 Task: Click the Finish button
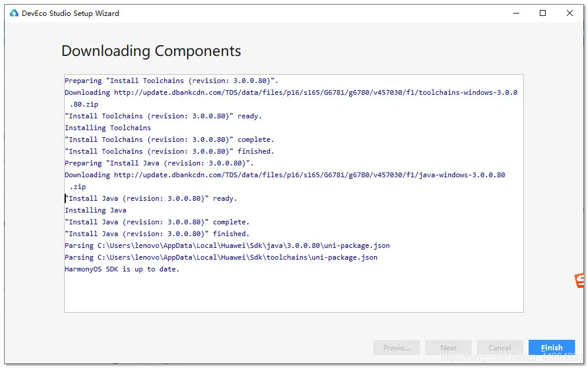pyautogui.click(x=552, y=347)
